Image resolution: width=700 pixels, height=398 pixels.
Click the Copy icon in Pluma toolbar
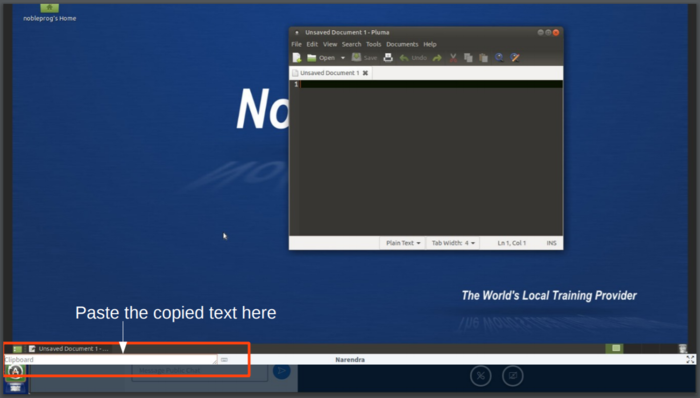click(x=468, y=58)
